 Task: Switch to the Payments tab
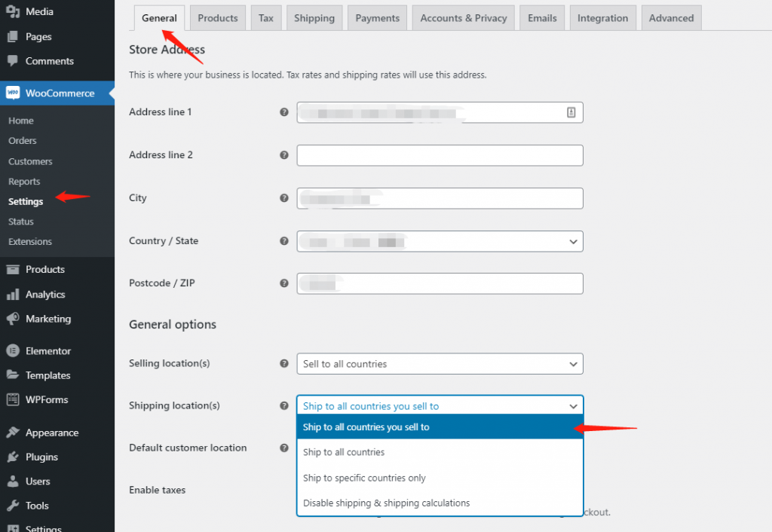coord(377,18)
